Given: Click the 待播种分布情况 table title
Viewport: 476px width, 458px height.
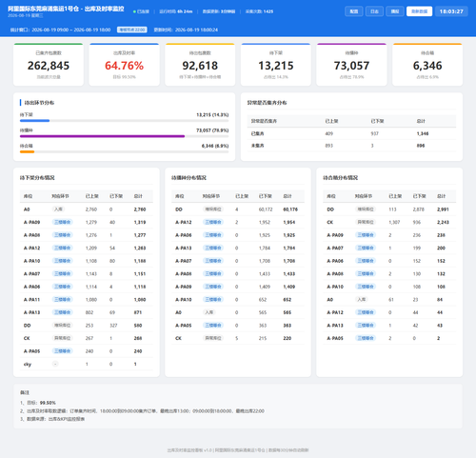Looking at the screenshot, I should coord(188,178).
